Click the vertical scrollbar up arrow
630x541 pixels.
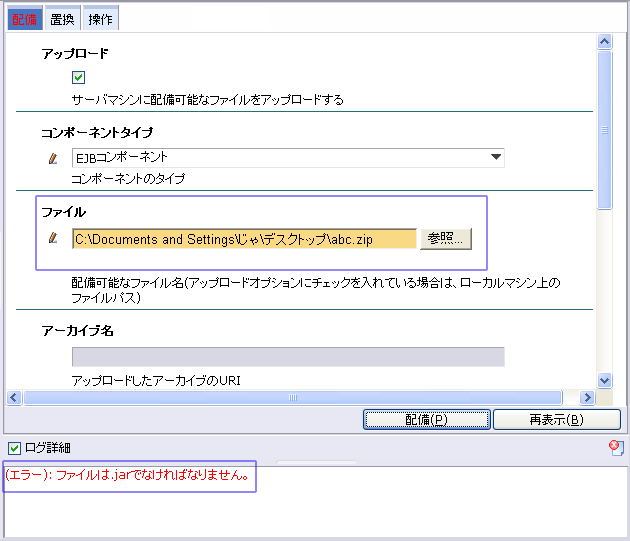pos(604,42)
